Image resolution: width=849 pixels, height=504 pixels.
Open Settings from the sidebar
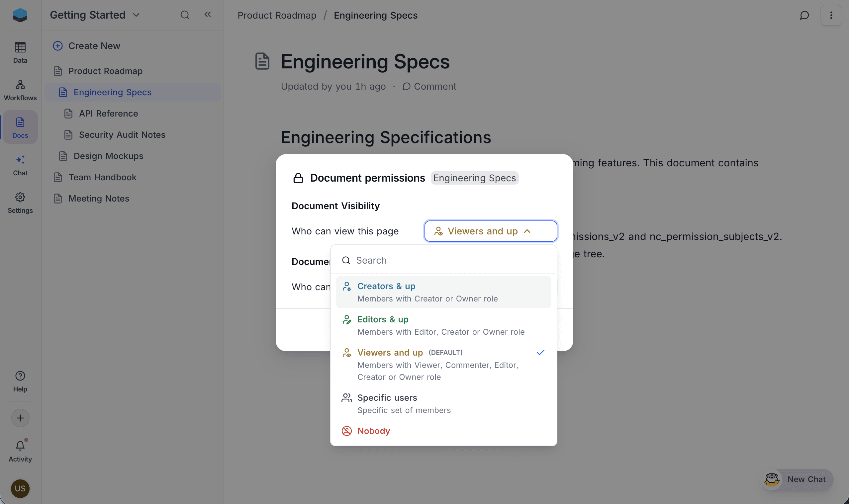20,203
